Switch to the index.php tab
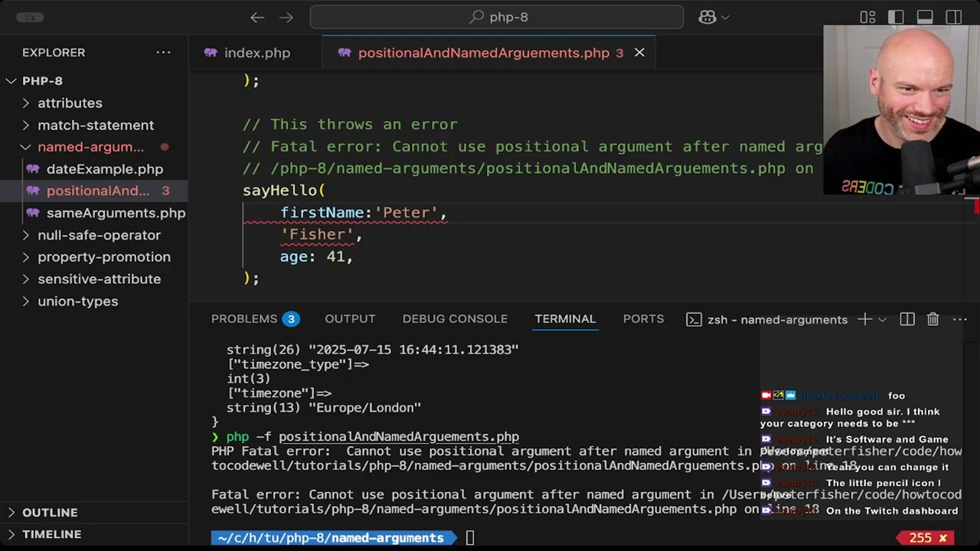Image resolution: width=980 pixels, height=551 pixels. (x=256, y=53)
